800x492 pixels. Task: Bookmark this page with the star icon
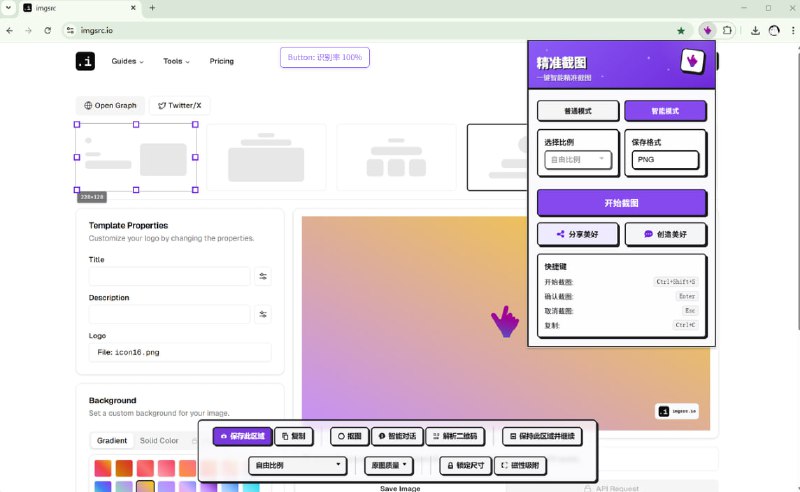coord(681,31)
